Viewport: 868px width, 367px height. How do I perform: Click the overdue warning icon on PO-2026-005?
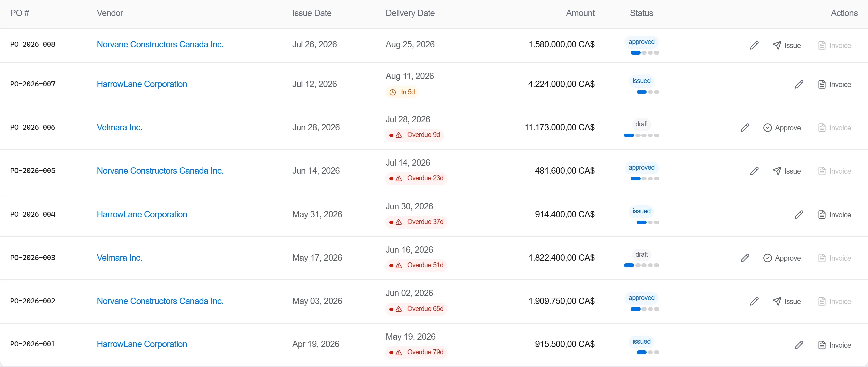(x=399, y=178)
